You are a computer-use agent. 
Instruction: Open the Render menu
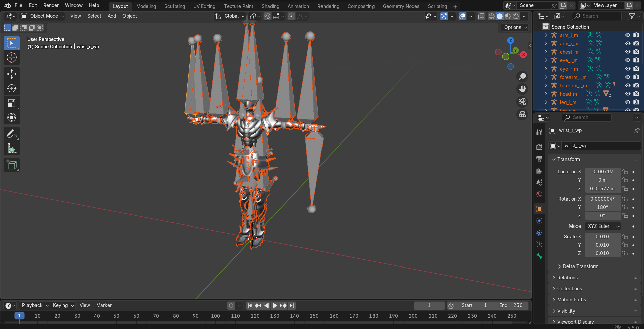51,5
